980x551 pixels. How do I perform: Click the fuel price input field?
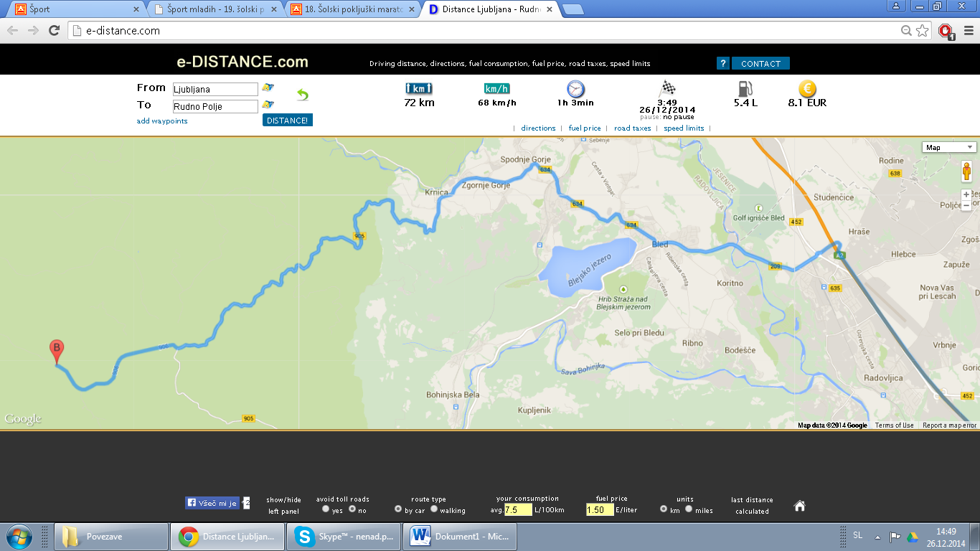point(600,510)
